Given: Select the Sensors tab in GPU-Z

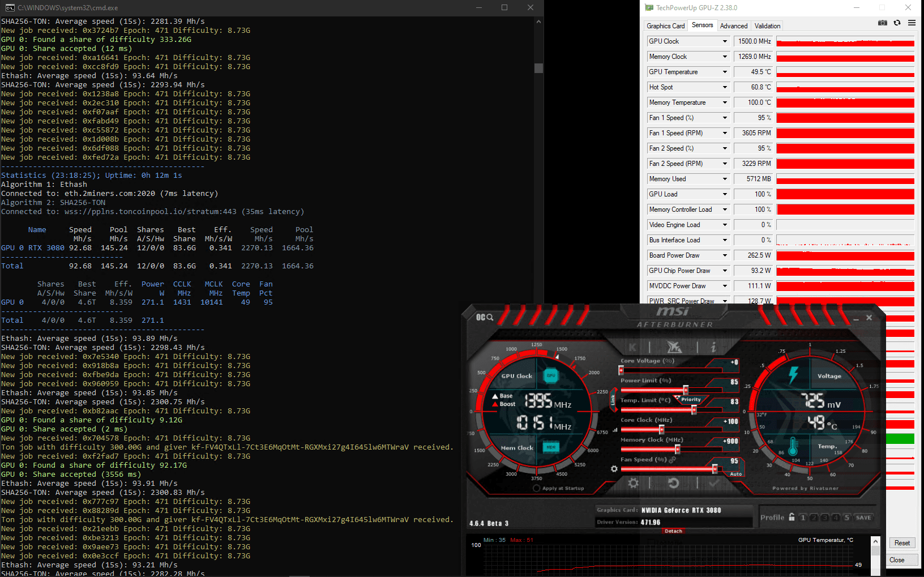Looking at the screenshot, I should pos(702,25).
